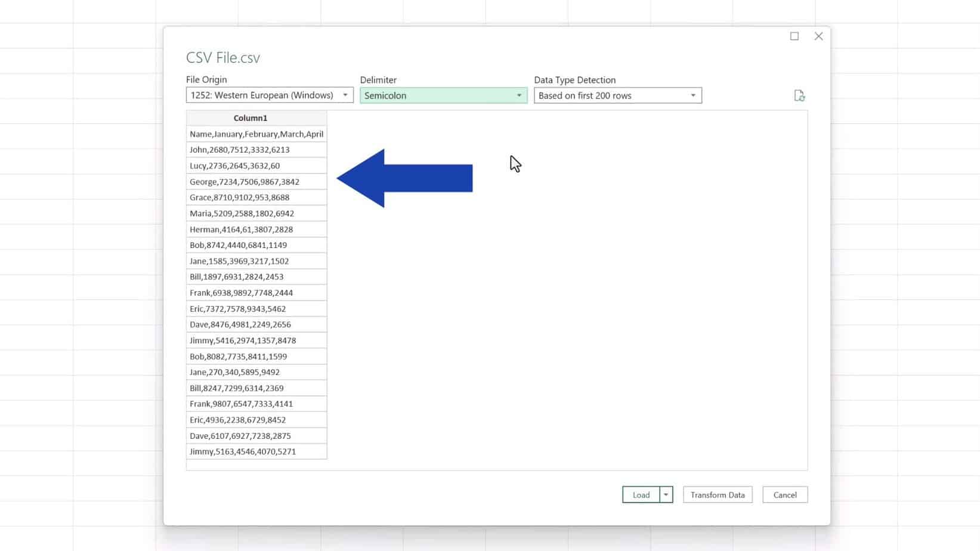
Task: Select the Column1 column header
Action: coord(251,117)
